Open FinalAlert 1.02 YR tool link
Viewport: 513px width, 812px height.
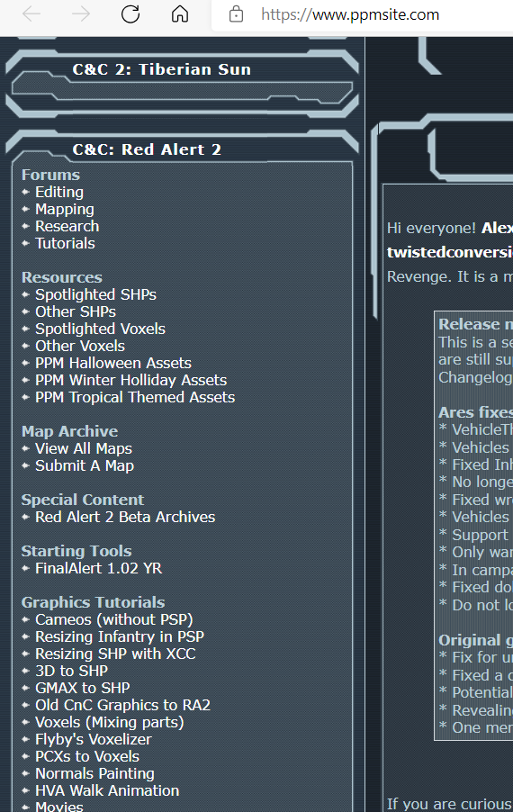[99, 568]
